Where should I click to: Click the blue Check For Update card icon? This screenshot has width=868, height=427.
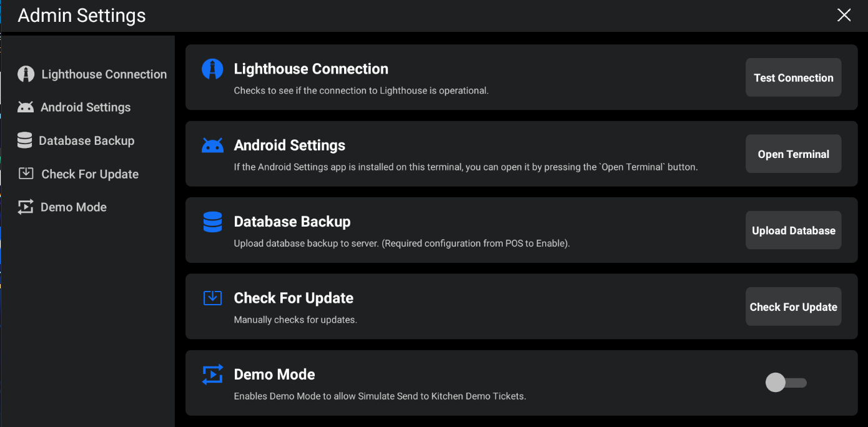tap(212, 298)
